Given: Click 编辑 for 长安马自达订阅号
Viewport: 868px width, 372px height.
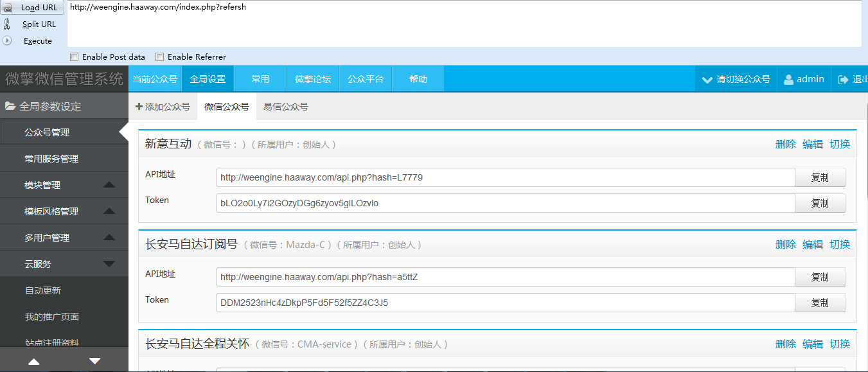Looking at the screenshot, I should coord(813,244).
